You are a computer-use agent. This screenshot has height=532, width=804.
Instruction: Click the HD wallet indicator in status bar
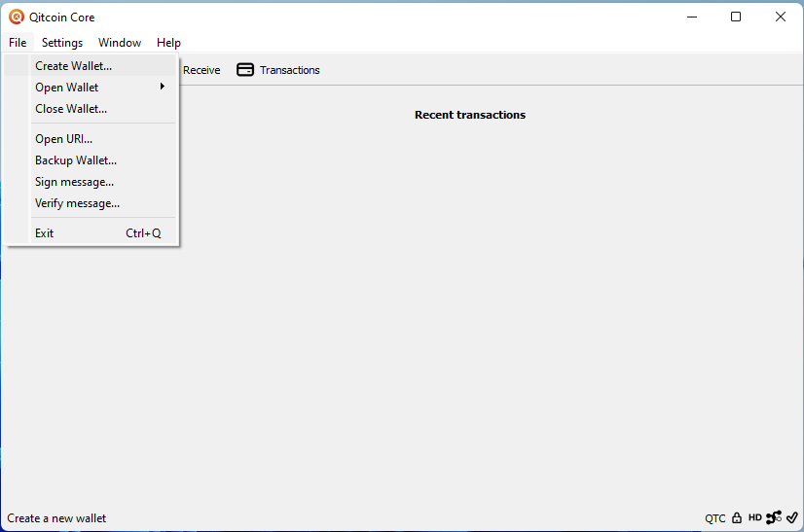tap(754, 517)
